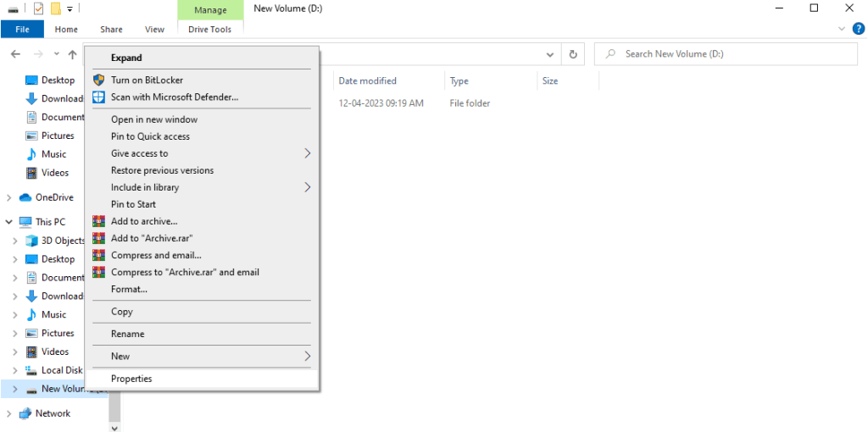The width and height of the screenshot is (868, 432).
Task: Click the refresh icon next to address bar
Action: pyautogui.click(x=573, y=54)
